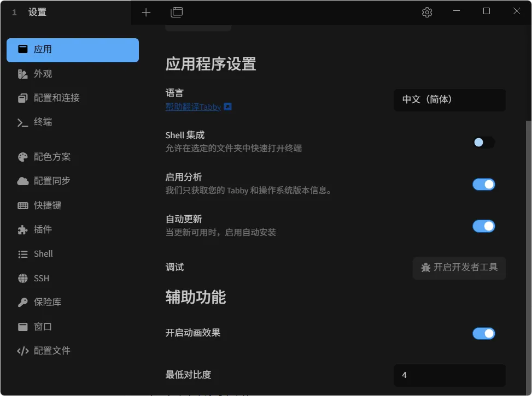Click the new tab plus icon
Image resolution: width=532 pixels, height=396 pixels.
pos(146,11)
